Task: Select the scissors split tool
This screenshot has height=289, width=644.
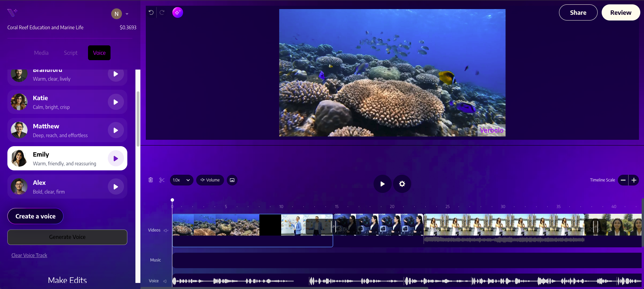Action: point(162,180)
